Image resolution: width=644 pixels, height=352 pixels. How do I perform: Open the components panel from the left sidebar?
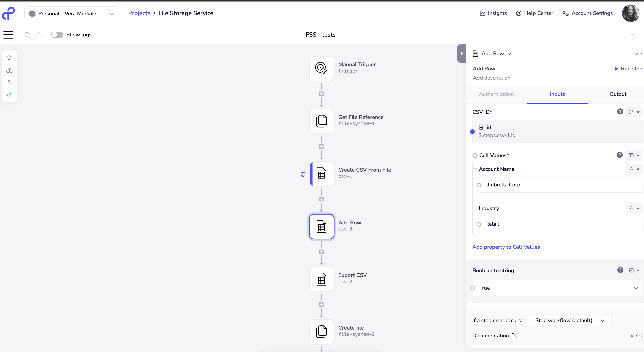[9, 70]
